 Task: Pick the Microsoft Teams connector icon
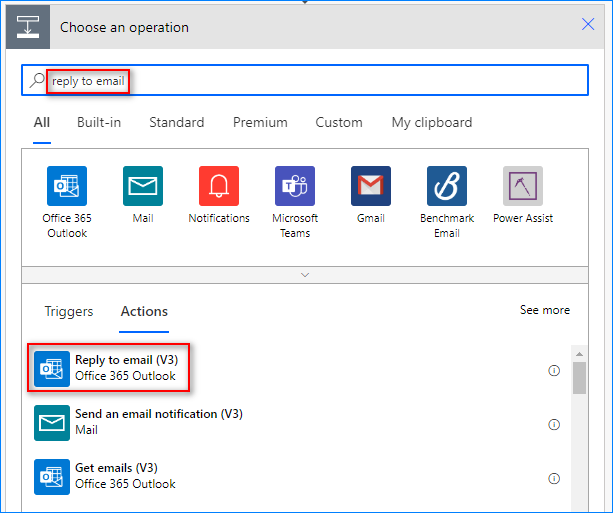295,186
